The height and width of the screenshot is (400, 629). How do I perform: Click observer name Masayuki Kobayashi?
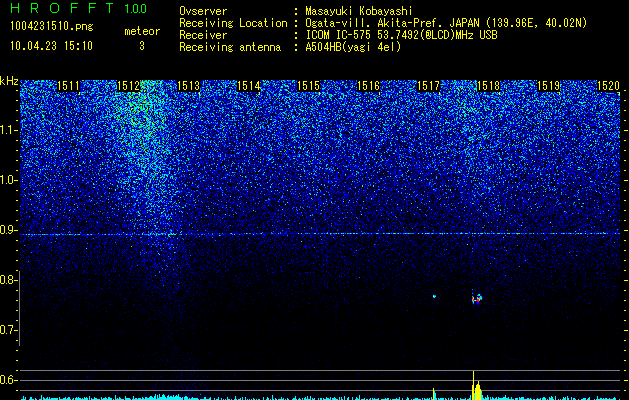(x=358, y=11)
